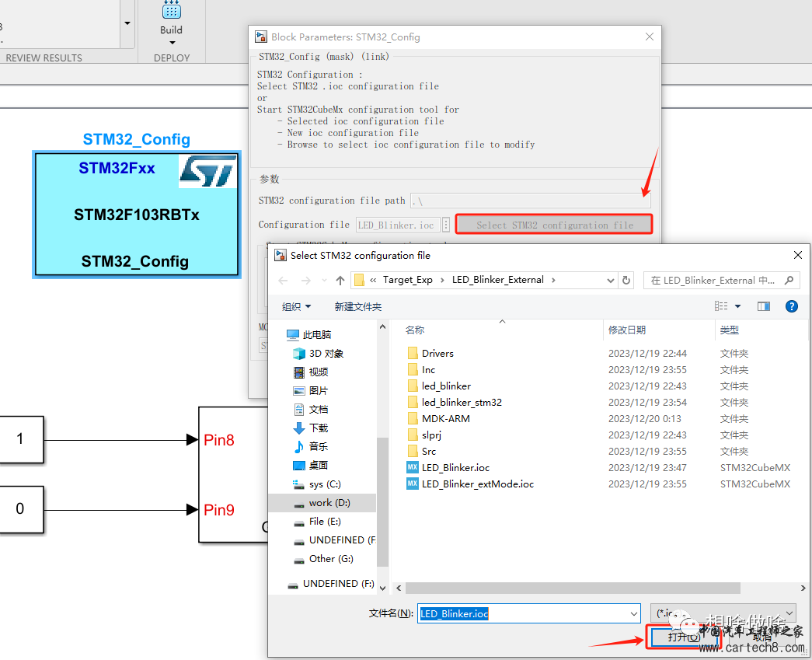
Task: Select the led_blinker_stm32 folder
Action: (462, 402)
